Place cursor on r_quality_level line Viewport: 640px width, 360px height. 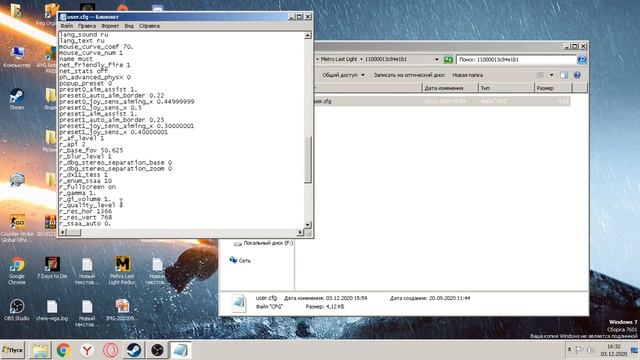(91, 205)
